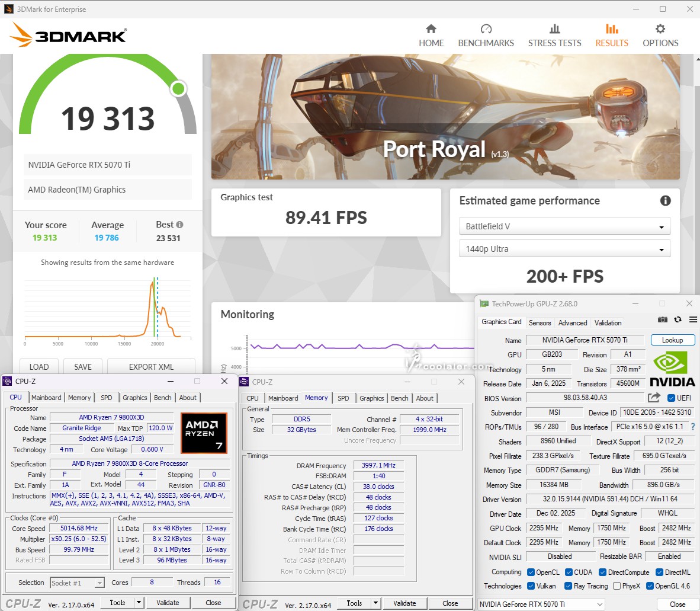700x611 pixels.
Task: Open the 1440p Ultra resolution dropdown
Action: tap(564, 249)
